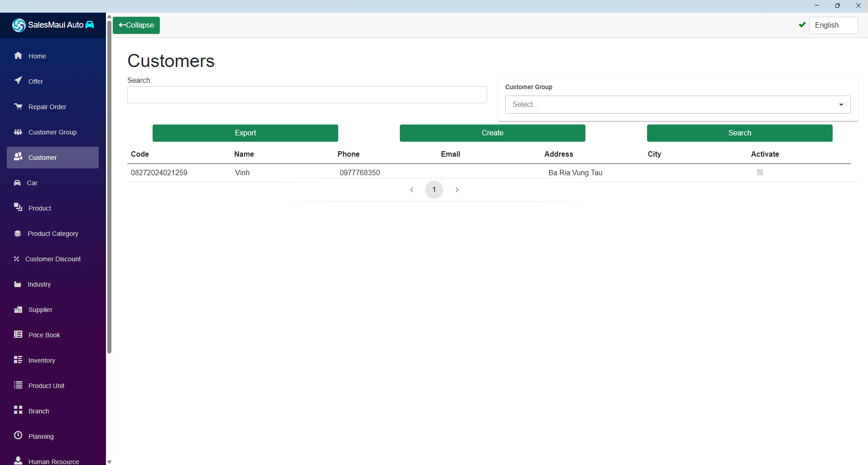Click the Customer Group people icon
The image size is (868, 465).
[18, 132]
